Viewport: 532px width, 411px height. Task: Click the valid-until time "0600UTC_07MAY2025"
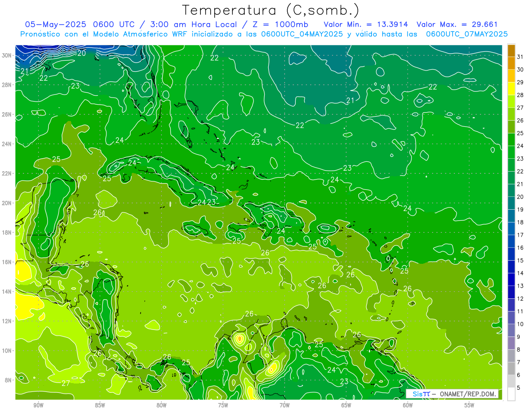point(466,34)
